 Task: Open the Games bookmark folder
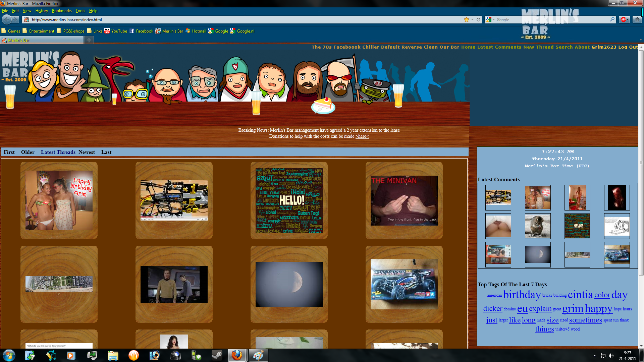[11, 31]
